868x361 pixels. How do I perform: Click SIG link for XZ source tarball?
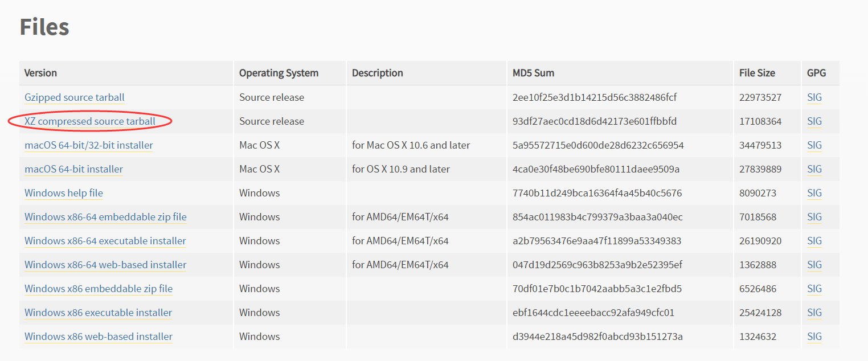tap(814, 121)
